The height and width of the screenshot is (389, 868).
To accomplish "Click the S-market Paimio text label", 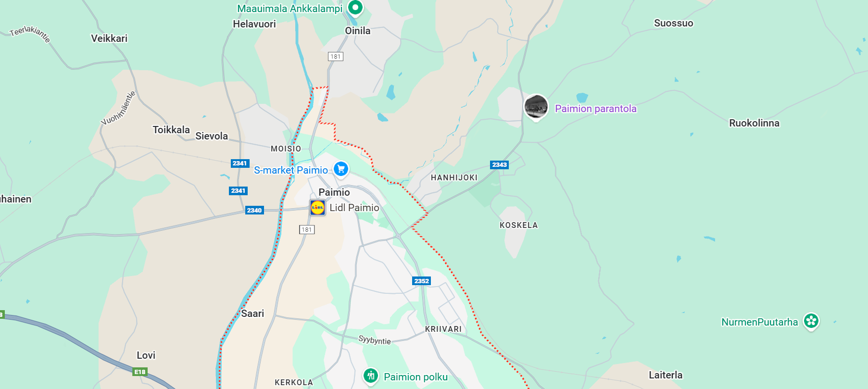I will point(291,170).
